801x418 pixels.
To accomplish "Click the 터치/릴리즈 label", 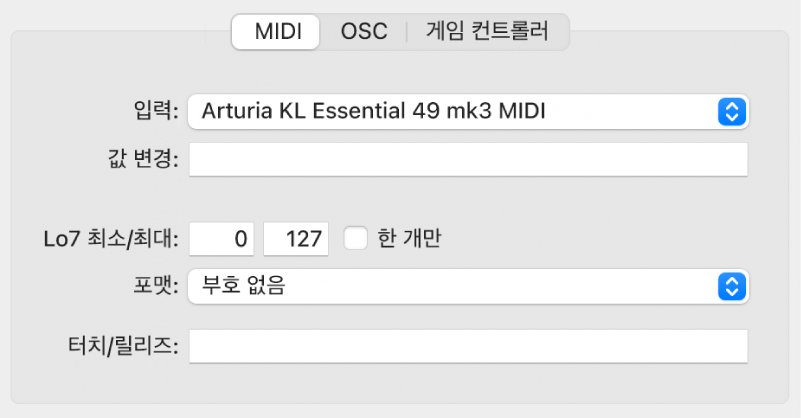I will pyautogui.click(x=118, y=346).
